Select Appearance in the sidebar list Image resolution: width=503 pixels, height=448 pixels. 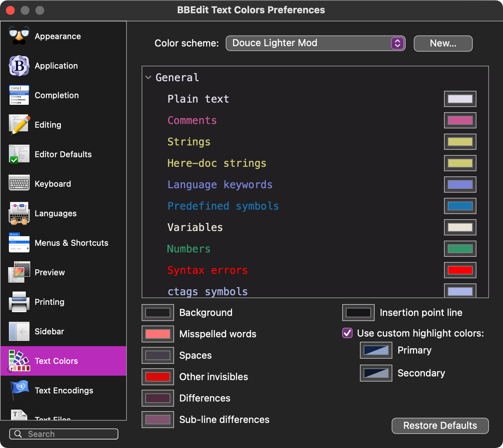pos(58,36)
